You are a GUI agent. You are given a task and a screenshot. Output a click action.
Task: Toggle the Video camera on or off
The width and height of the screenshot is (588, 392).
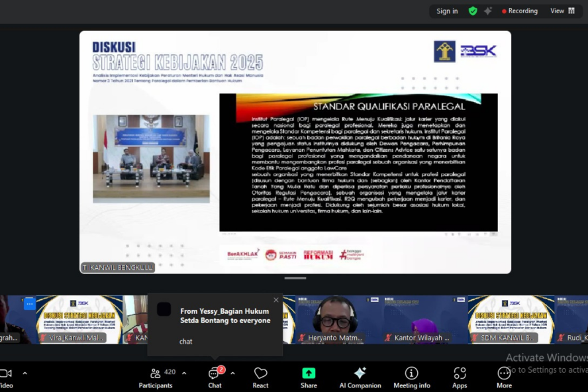(x=5, y=377)
